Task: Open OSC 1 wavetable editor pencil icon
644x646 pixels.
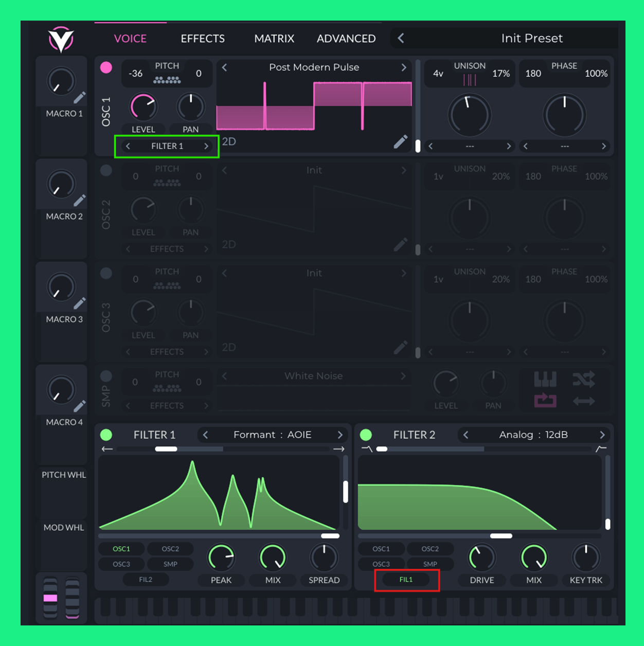Action: [401, 141]
